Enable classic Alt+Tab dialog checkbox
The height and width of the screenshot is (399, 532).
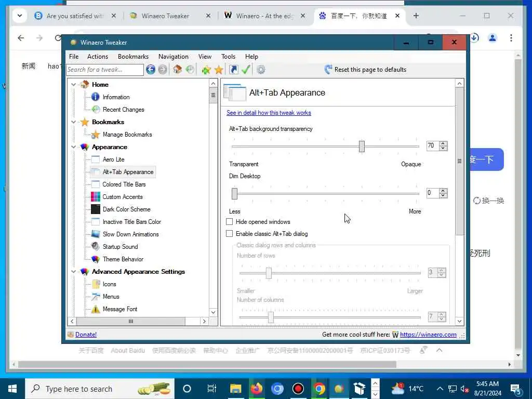click(229, 234)
